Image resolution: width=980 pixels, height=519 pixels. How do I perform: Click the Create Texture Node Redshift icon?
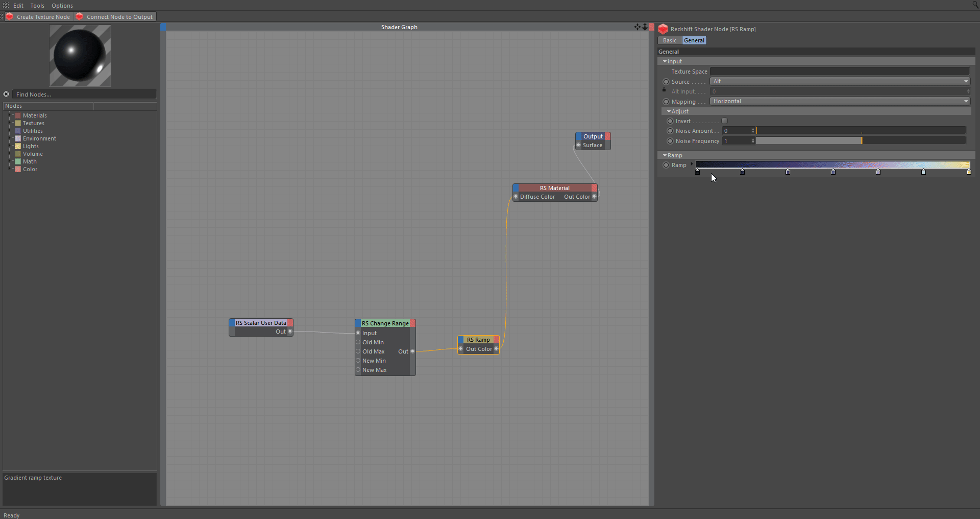pyautogui.click(x=9, y=16)
